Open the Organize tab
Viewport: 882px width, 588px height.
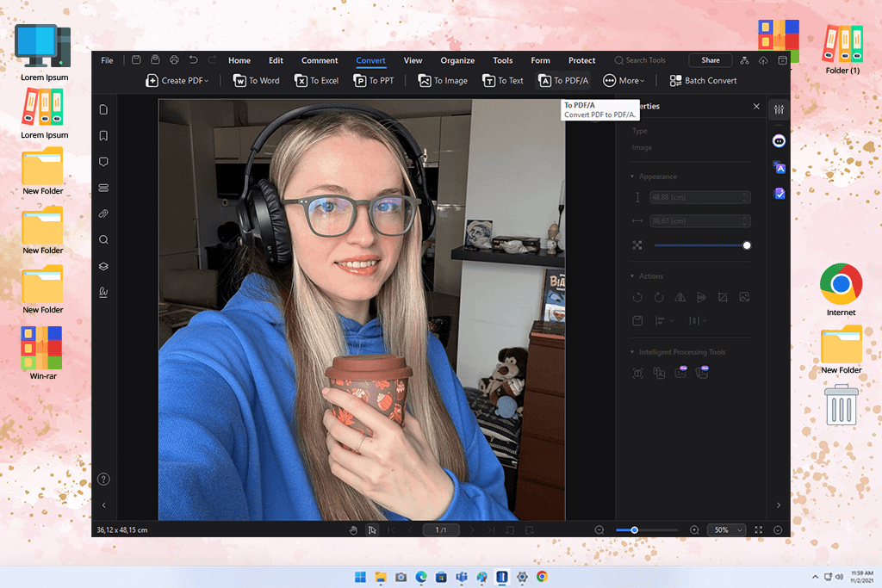click(457, 60)
